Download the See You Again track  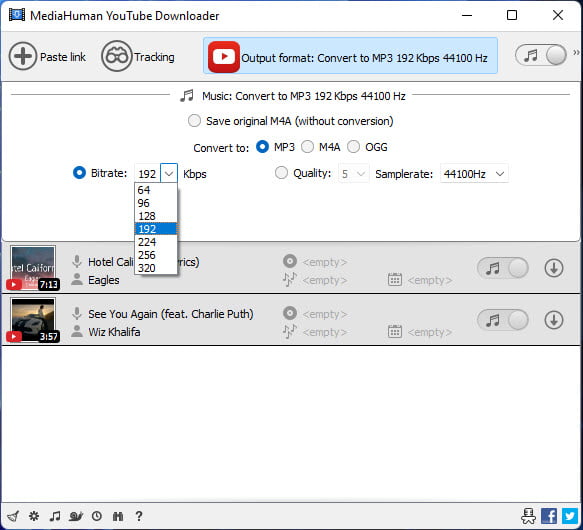tap(554, 320)
